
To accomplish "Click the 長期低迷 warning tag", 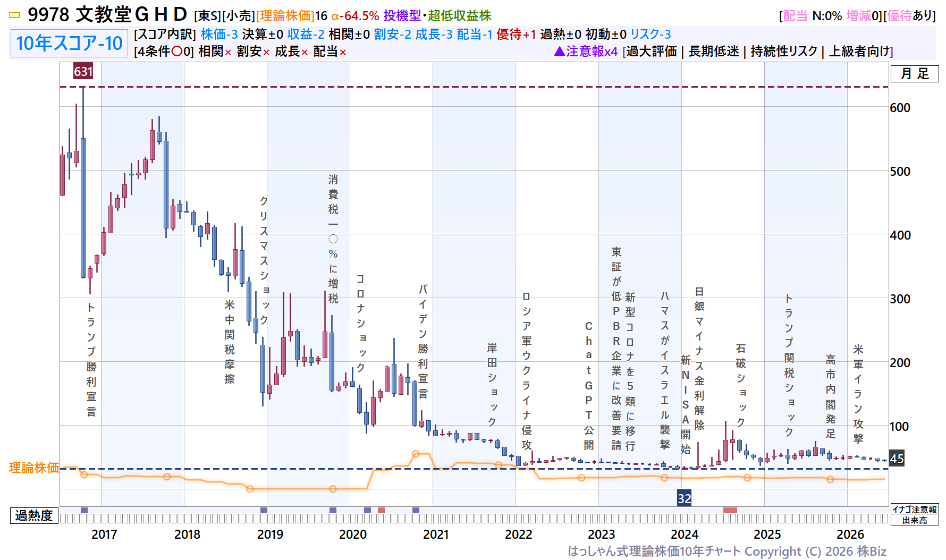I will pyautogui.click(x=714, y=52).
